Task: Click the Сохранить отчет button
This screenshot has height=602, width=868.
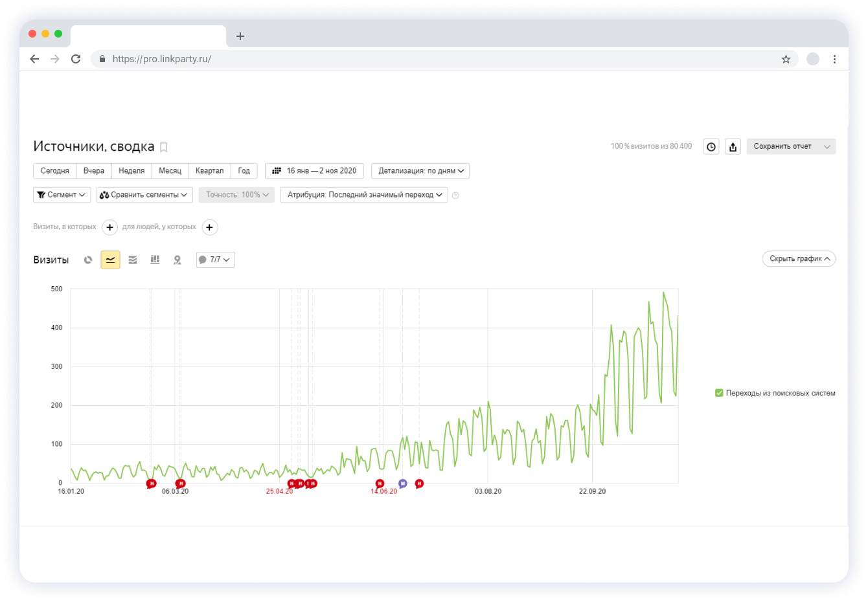Action: [x=782, y=146]
